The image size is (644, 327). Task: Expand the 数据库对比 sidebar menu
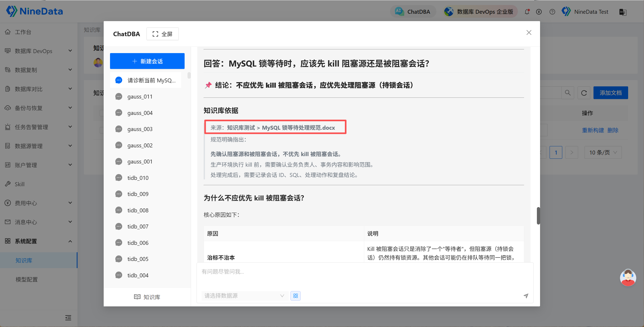tap(39, 89)
